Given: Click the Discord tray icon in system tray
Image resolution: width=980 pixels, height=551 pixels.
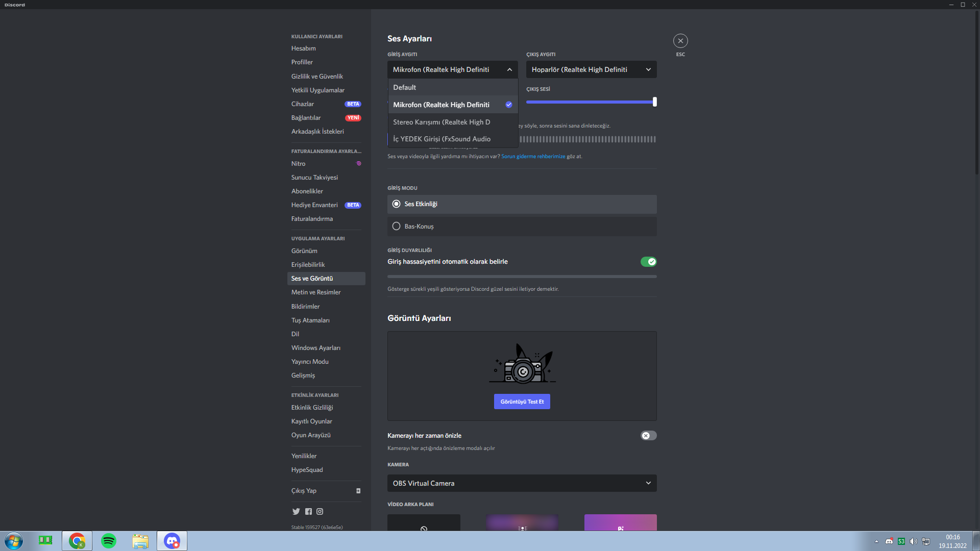Looking at the screenshot, I should tap(889, 541).
